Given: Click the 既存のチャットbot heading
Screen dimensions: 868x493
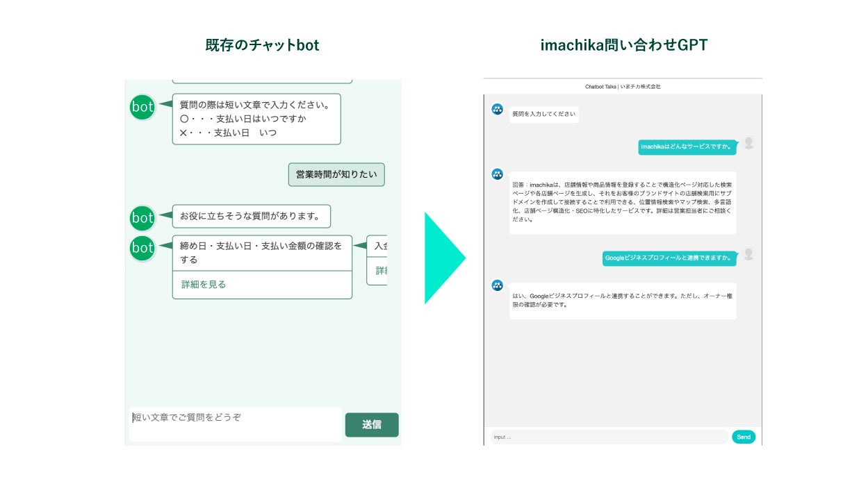Looking at the screenshot, I should click(x=263, y=46).
